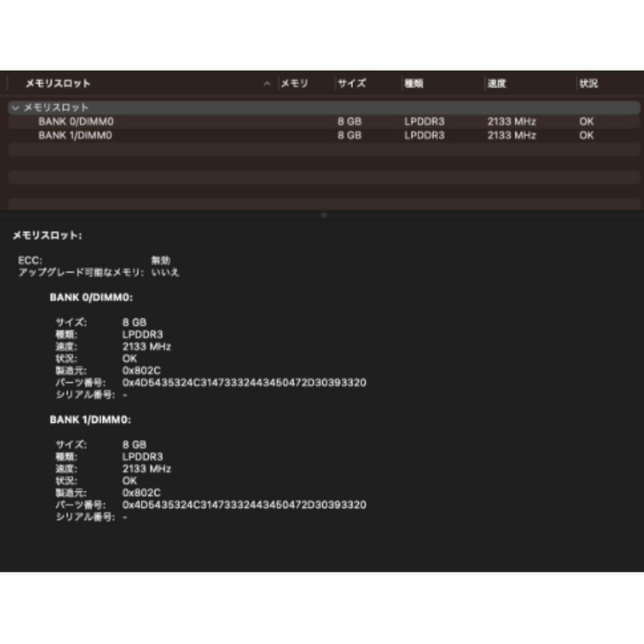Click the 状況 column header
Screen dimensions: 644x644
(589, 83)
